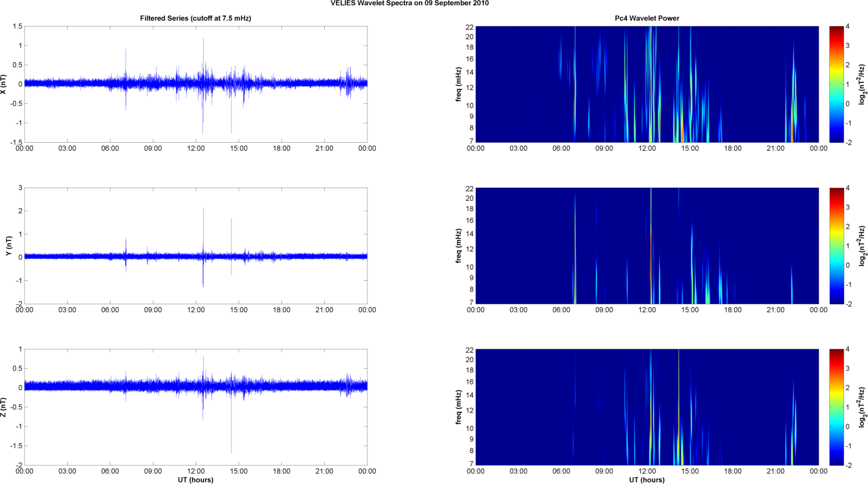This screenshot has height=484, width=868.
Task: Select the X (nT) axis label
Action: click(3, 84)
